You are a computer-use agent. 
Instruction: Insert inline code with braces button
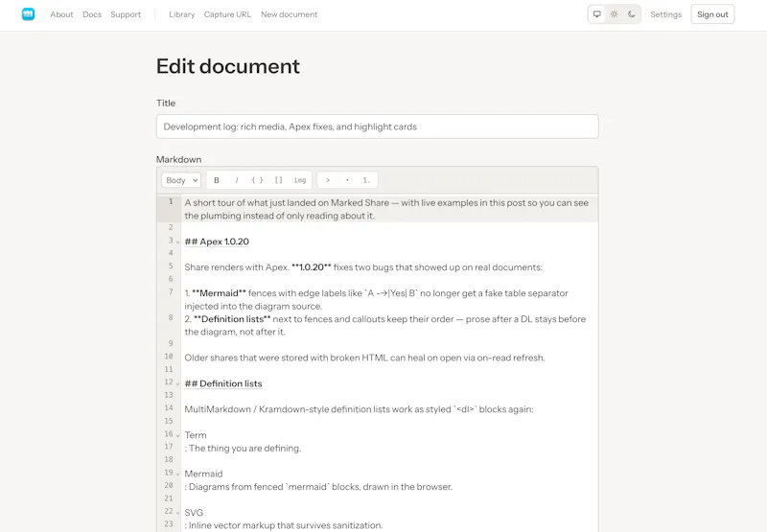point(257,180)
